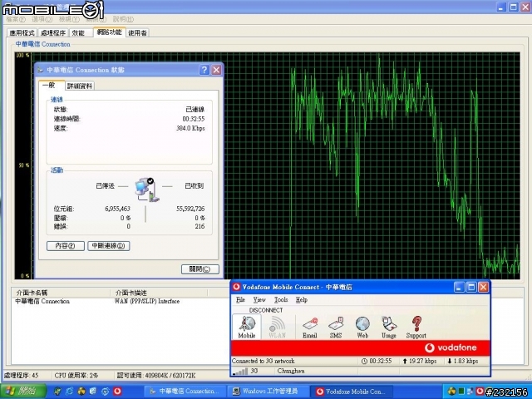Click DISCONNECT in Vodafone Mobile Connect
Viewport: 532px width, 399px height.
tap(266, 310)
